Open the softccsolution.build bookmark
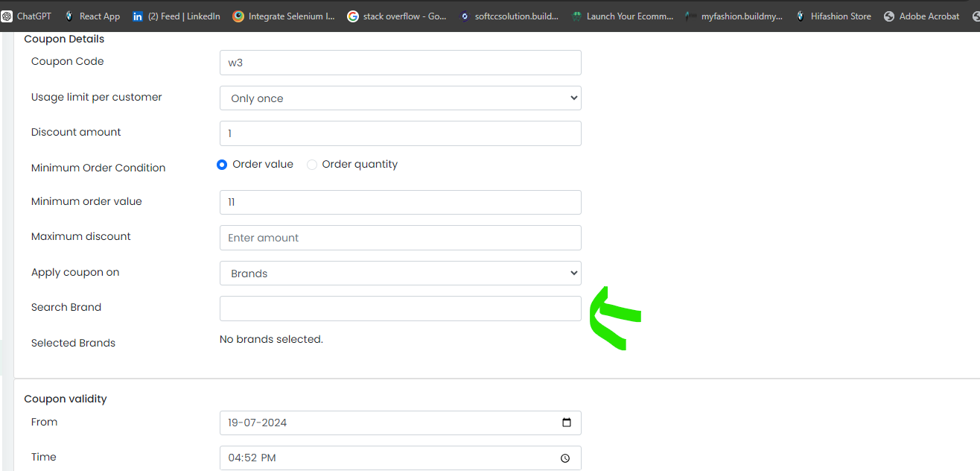Viewport: 980px width, 471px height. (x=509, y=16)
